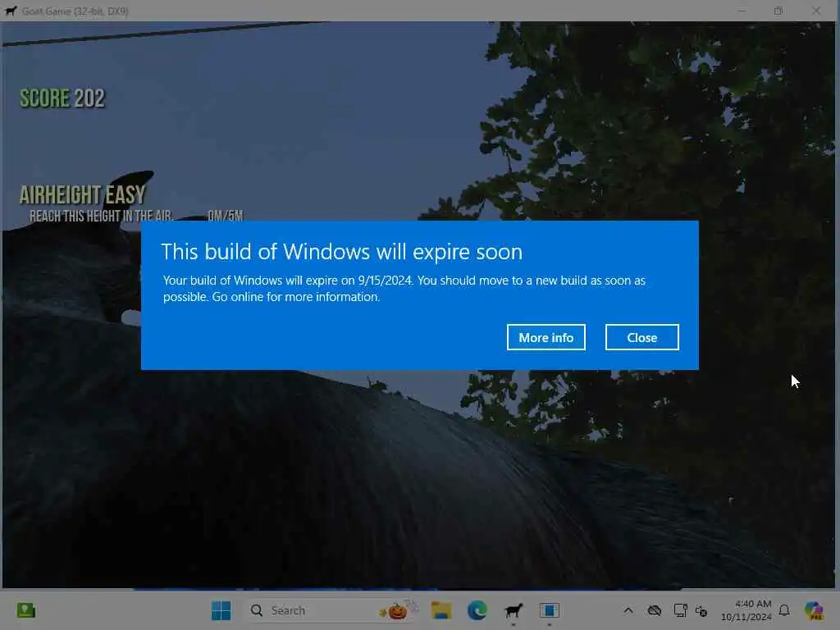
Task: Dismiss the expiry dialog with Close
Action: tap(641, 337)
